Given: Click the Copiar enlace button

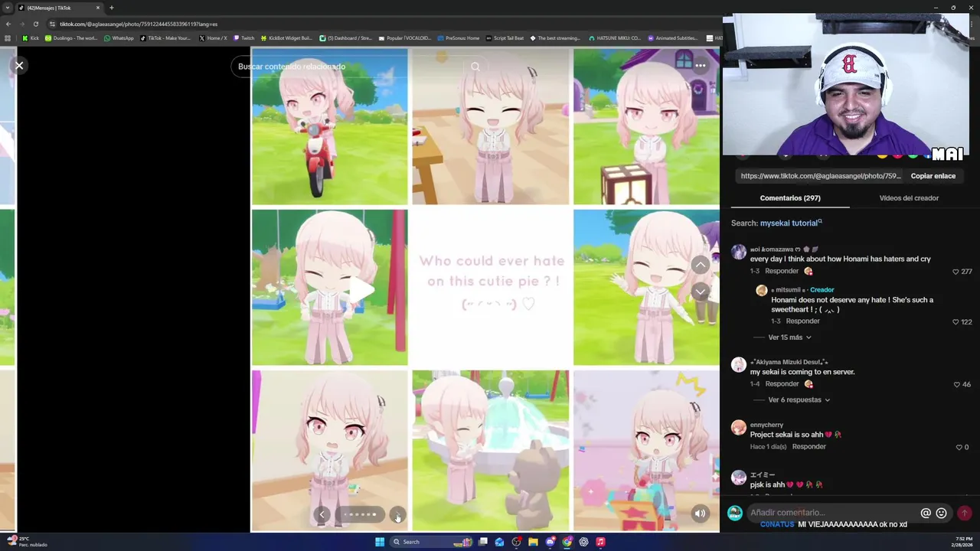Looking at the screenshot, I should click(x=933, y=176).
